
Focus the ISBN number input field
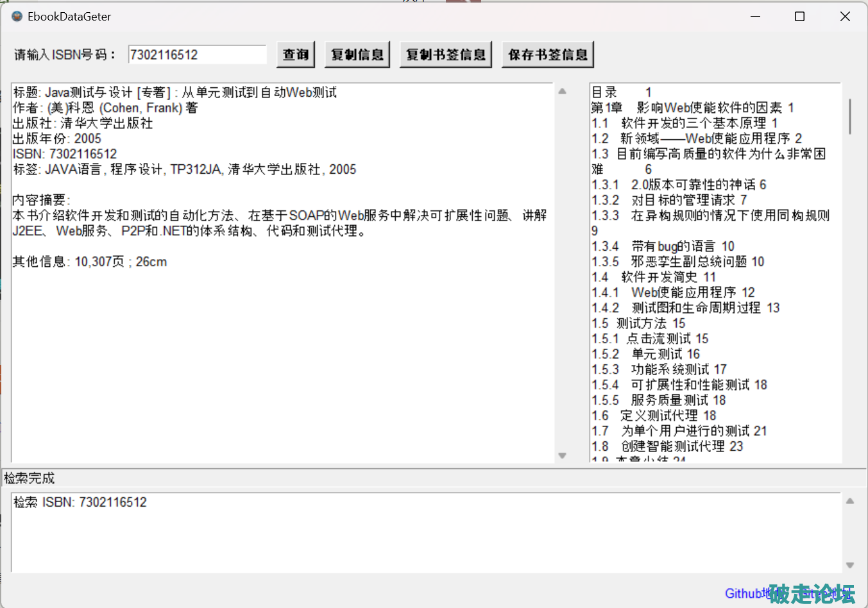197,55
